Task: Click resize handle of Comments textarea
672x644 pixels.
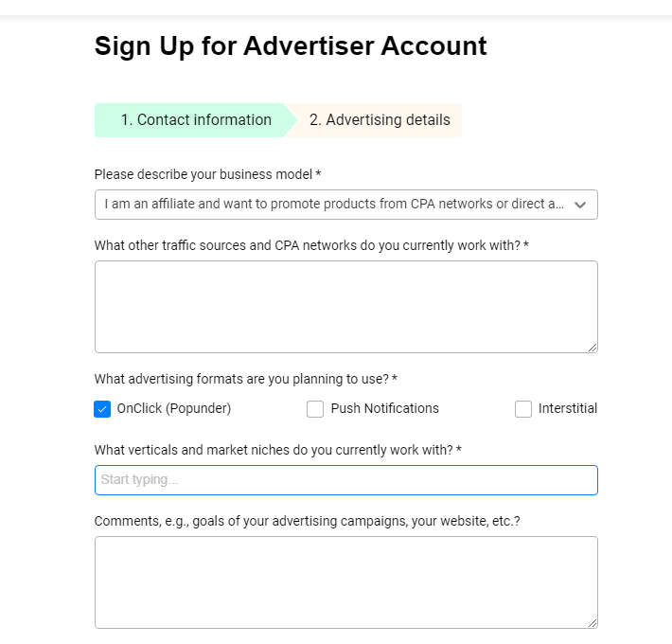Action: point(592,623)
